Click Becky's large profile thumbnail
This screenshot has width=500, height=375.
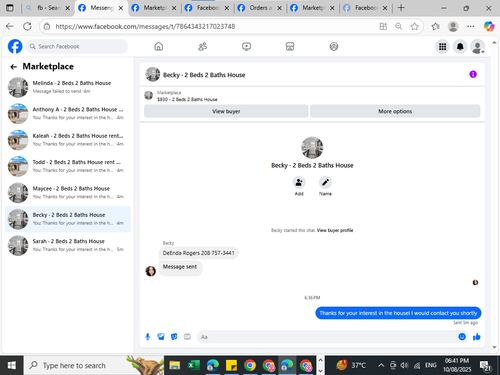[312, 147]
